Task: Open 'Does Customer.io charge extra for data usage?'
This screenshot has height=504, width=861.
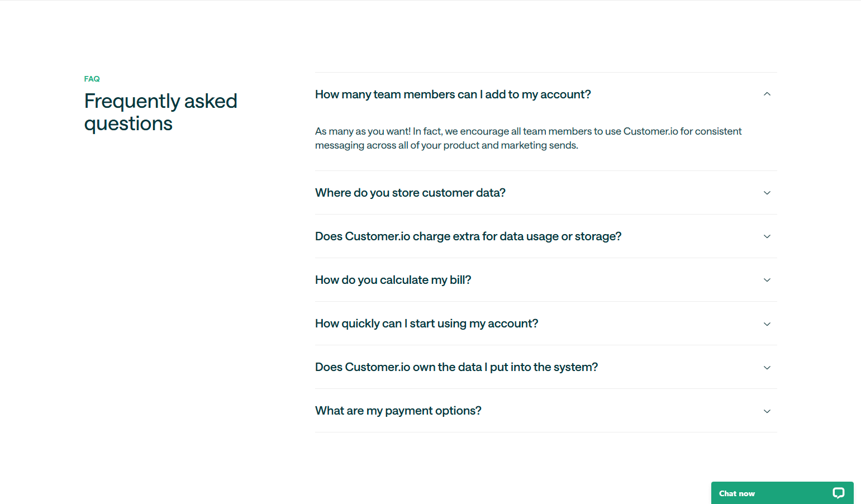Action: [468, 236]
